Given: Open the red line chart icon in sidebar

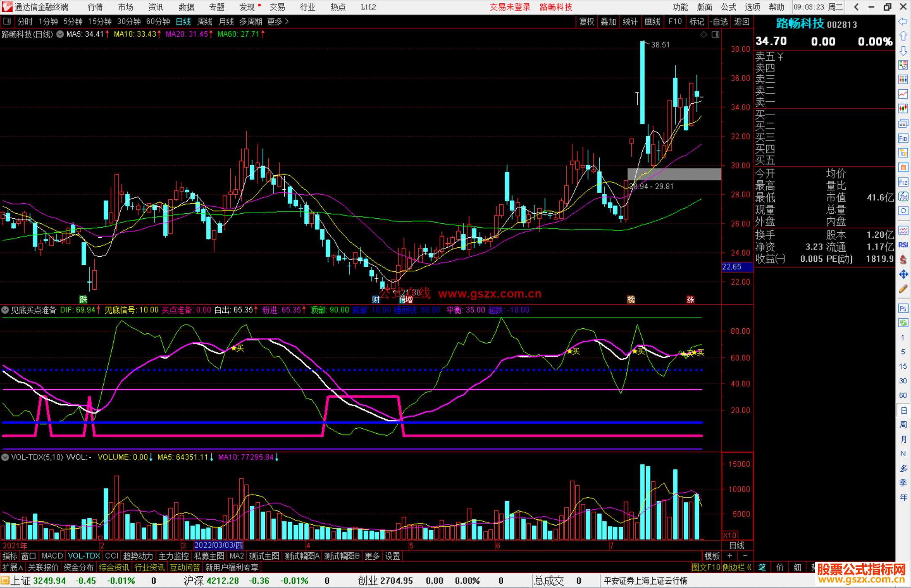Looking at the screenshot, I should tap(903, 94).
